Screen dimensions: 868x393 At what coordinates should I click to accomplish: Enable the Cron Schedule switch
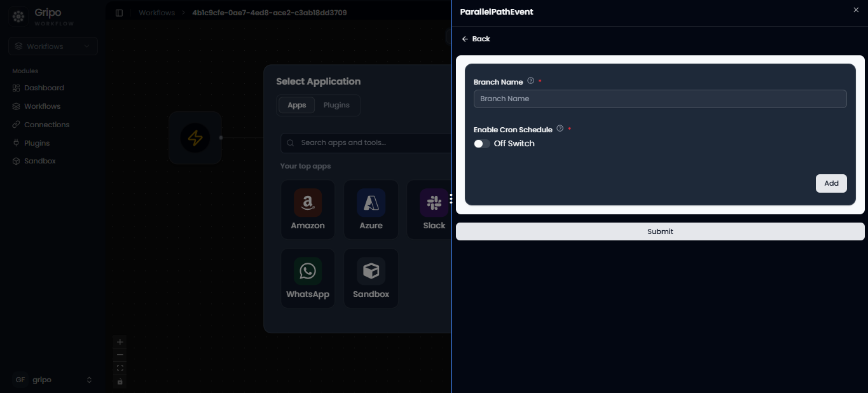[x=482, y=144]
